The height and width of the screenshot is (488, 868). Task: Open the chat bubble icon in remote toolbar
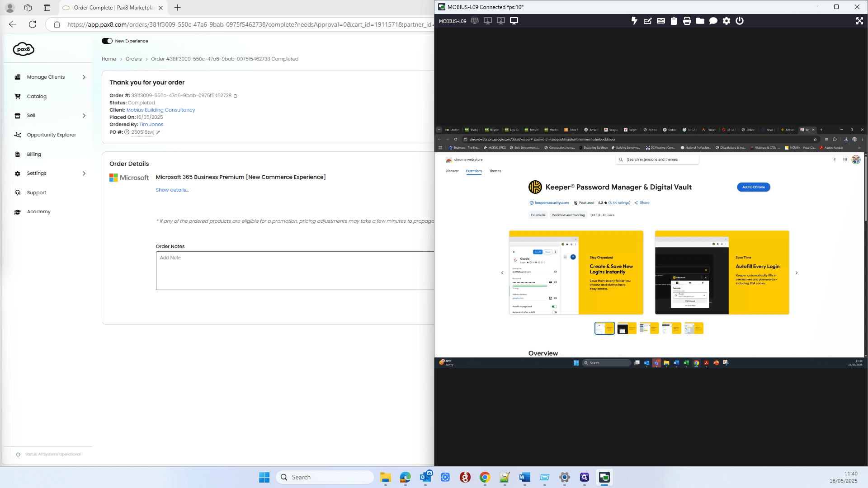[713, 21]
